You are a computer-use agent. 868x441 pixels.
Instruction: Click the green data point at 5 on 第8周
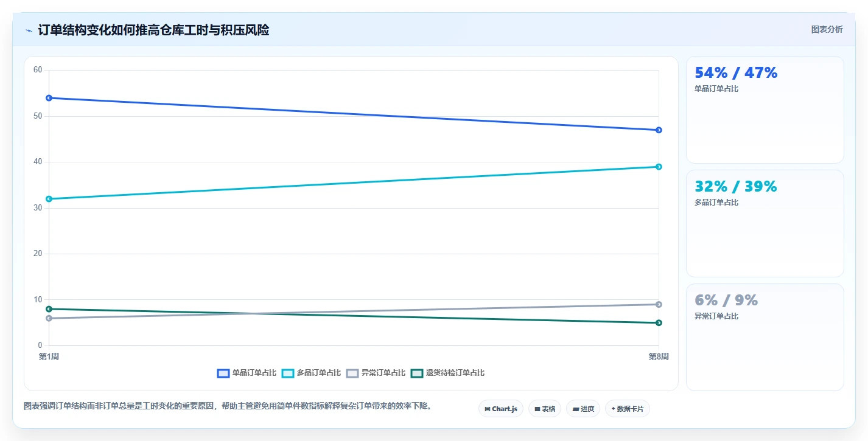click(659, 323)
